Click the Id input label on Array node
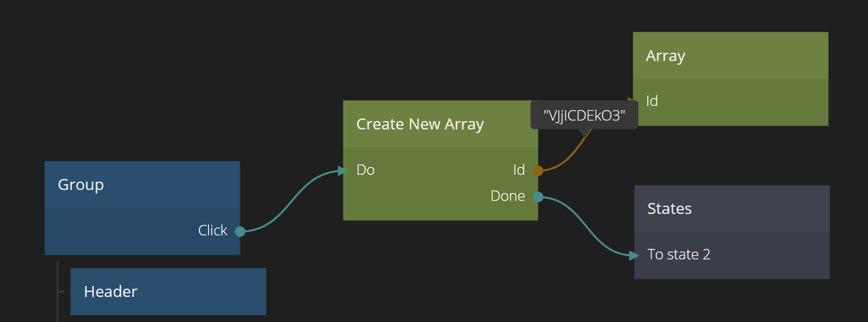 652,101
